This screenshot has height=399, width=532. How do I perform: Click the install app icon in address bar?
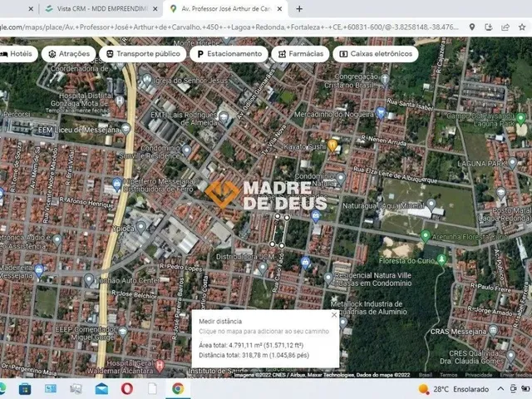pyautogui.click(x=489, y=27)
